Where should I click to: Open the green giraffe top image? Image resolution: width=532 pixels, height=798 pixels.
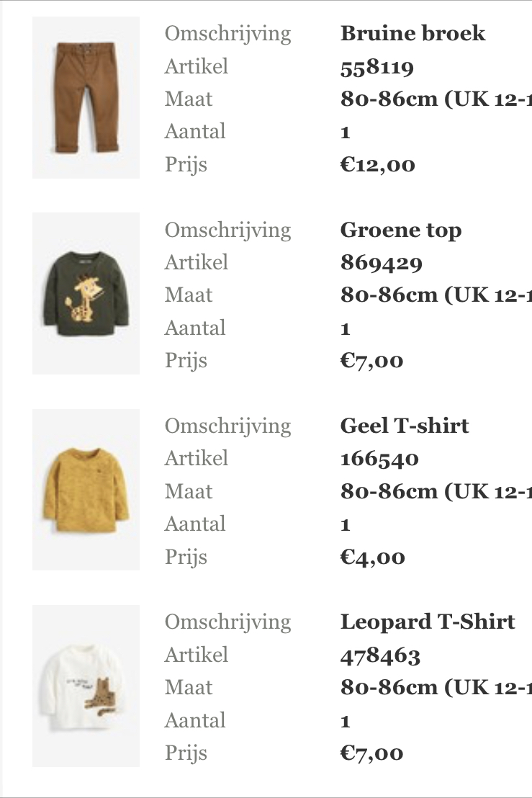(86, 294)
